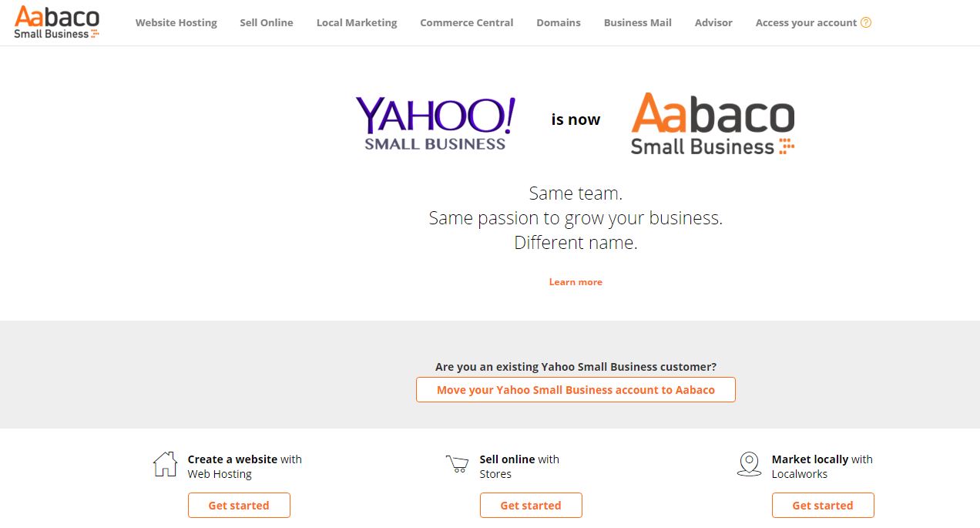Visit the Advisor section
Viewport: 980px width, 528px height.
(713, 22)
